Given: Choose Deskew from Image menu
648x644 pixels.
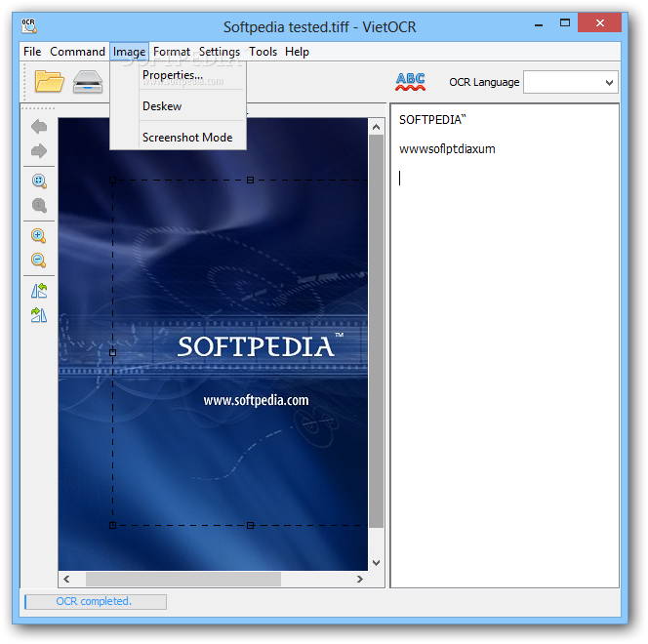Looking at the screenshot, I should point(179,106).
